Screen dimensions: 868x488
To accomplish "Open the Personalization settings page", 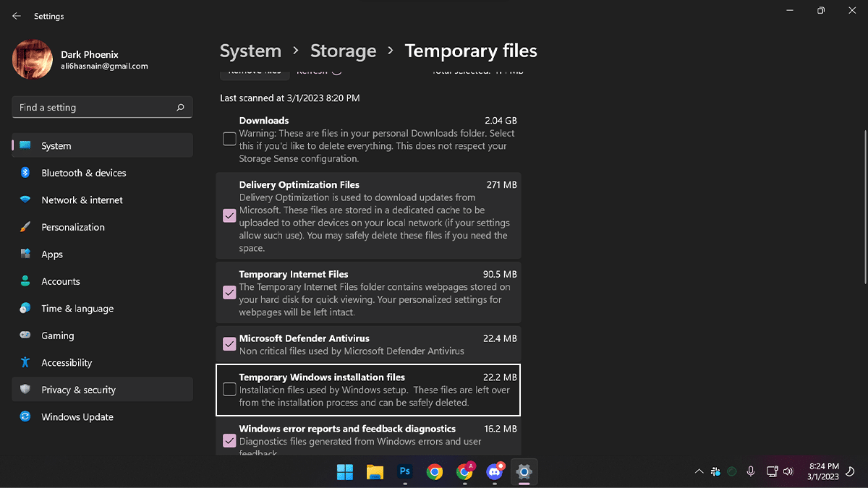I will (x=72, y=227).
